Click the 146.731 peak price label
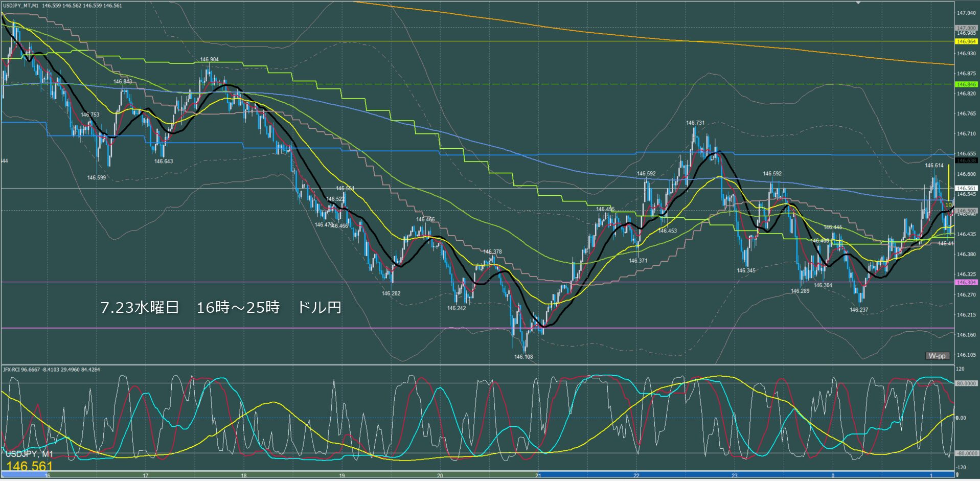This screenshot has height=481, width=980. coord(695,123)
